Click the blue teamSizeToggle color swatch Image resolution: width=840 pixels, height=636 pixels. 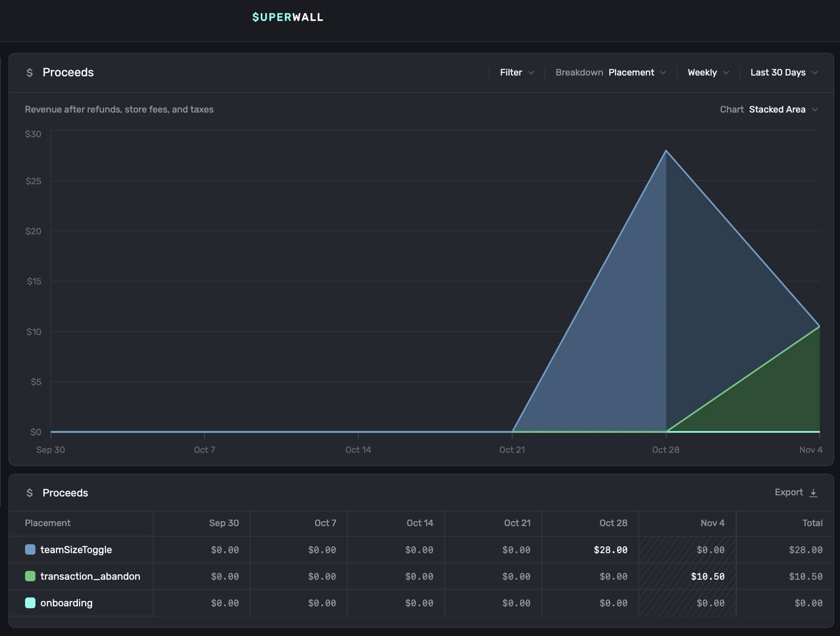tap(30, 550)
